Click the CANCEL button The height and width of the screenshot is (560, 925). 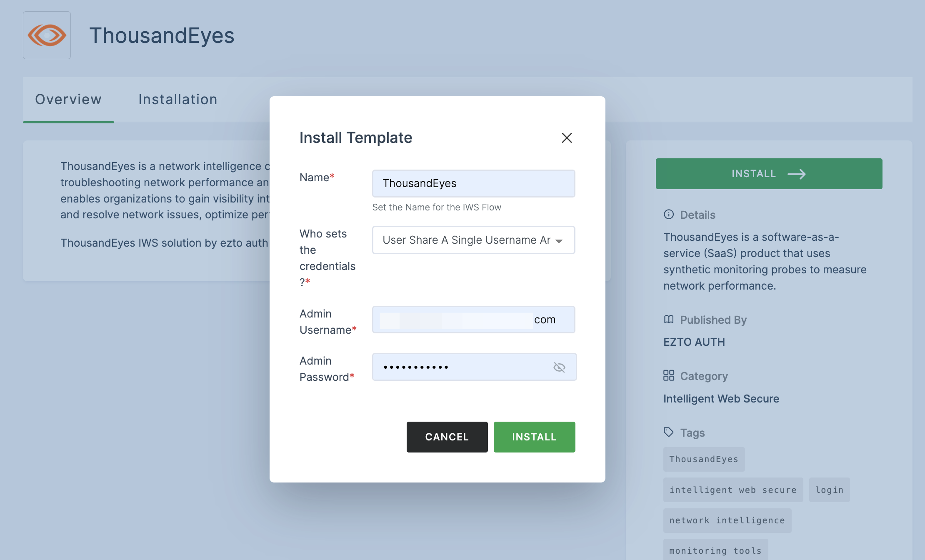click(x=447, y=437)
